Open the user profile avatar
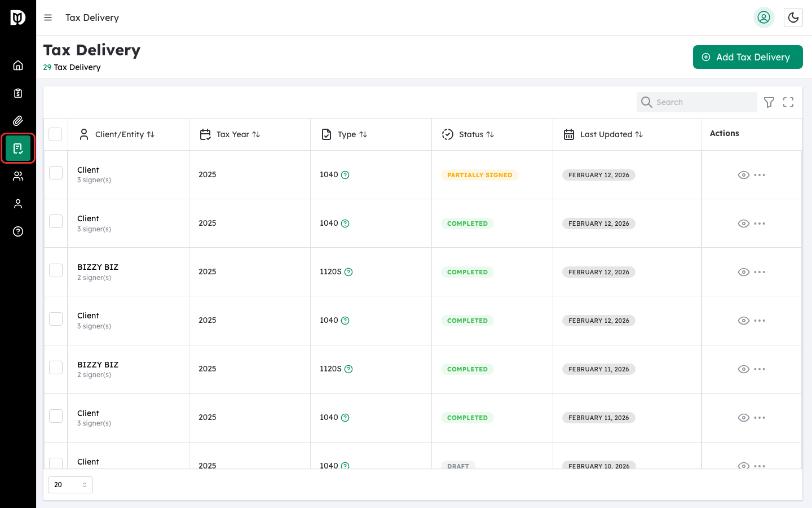 click(764, 17)
